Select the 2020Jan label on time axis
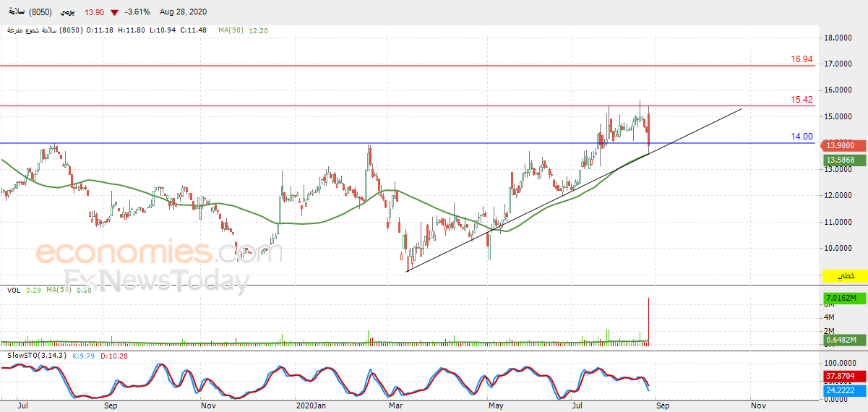This screenshot has height=412, width=868. (x=311, y=406)
